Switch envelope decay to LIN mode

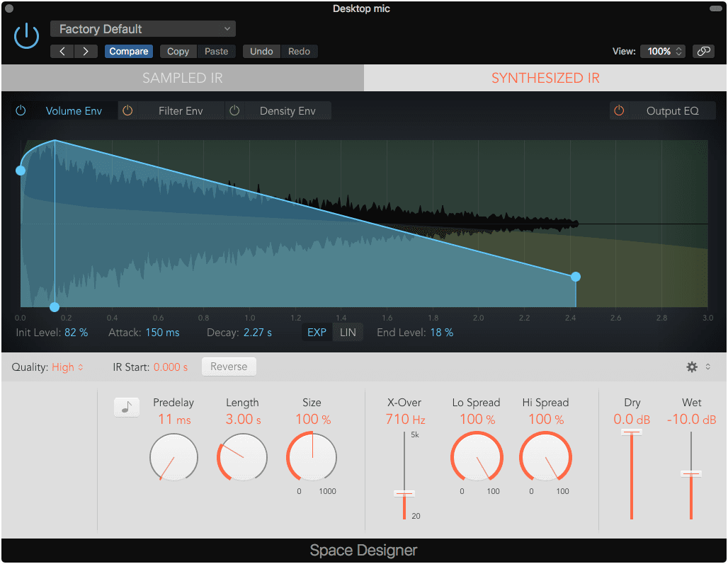(348, 333)
